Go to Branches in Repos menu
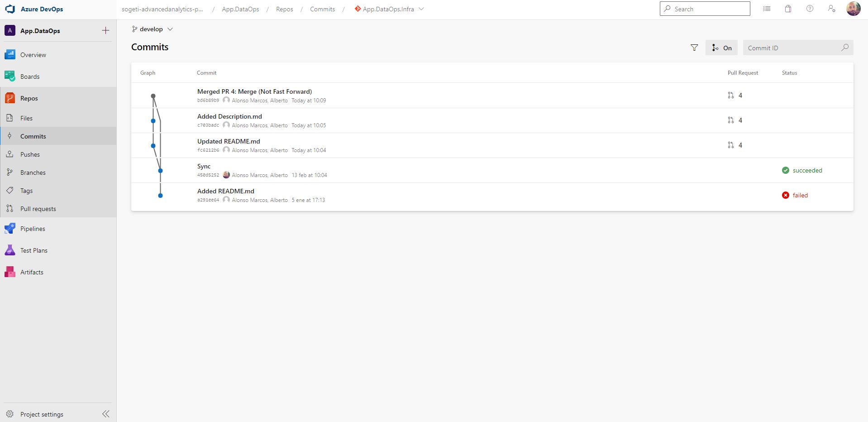 click(33, 173)
